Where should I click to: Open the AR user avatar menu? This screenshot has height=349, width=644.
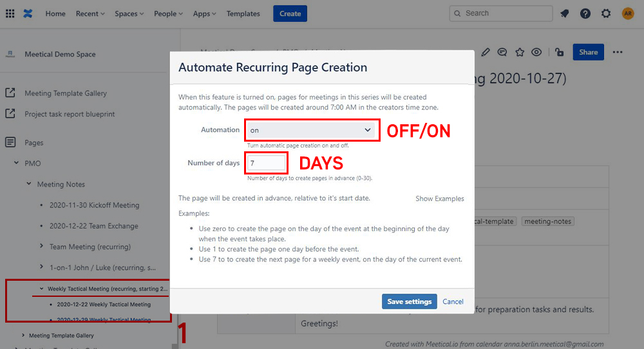point(627,14)
